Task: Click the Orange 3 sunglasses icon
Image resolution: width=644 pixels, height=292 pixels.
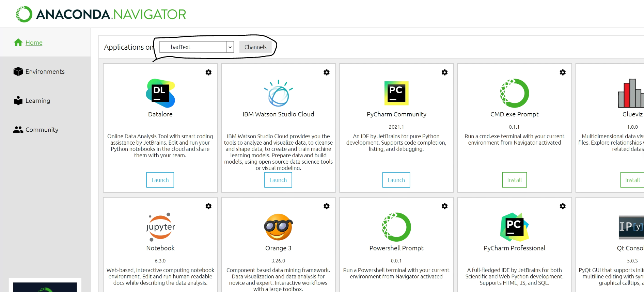Action: (279, 227)
